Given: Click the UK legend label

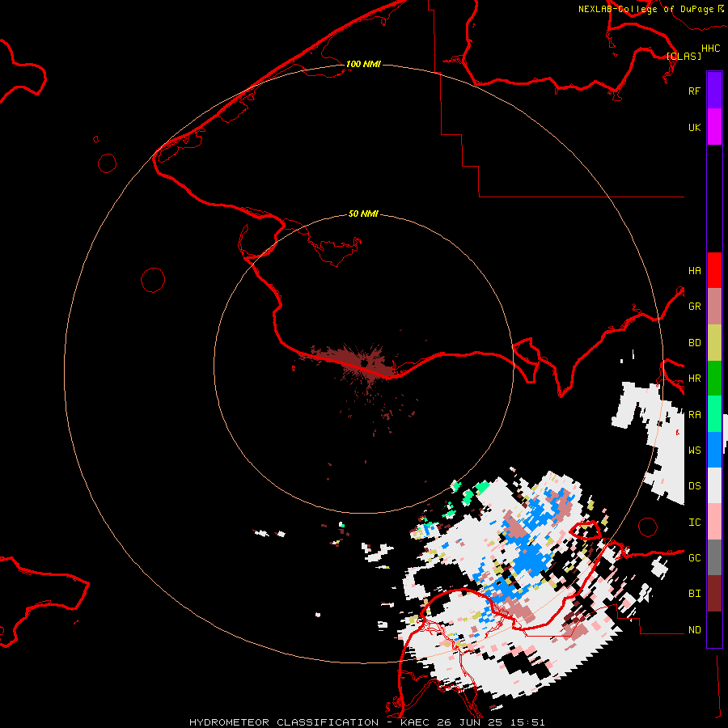Looking at the screenshot, I should 695,127.
